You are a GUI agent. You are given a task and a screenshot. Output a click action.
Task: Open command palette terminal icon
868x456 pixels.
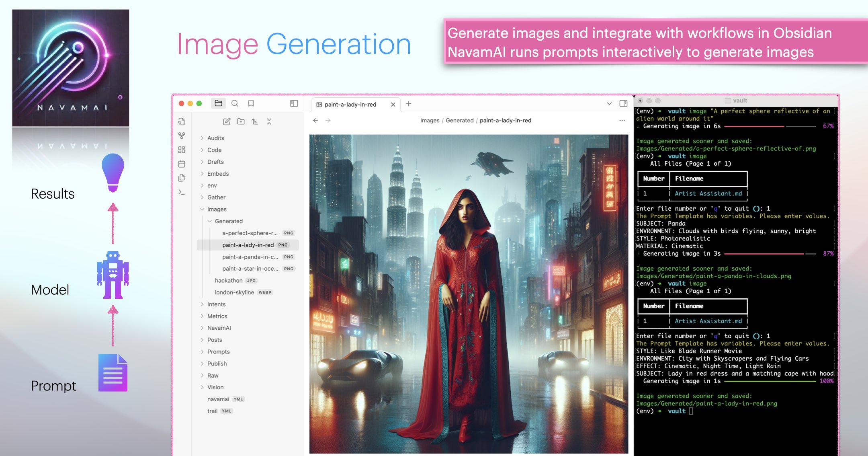point(182,192)
